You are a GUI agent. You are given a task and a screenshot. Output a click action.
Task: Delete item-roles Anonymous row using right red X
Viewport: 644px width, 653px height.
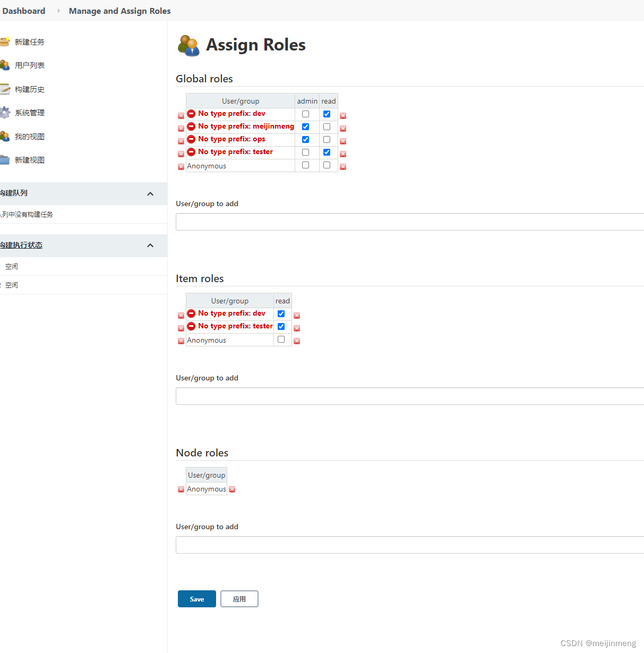pyautogui.click(x=297, y=341)
